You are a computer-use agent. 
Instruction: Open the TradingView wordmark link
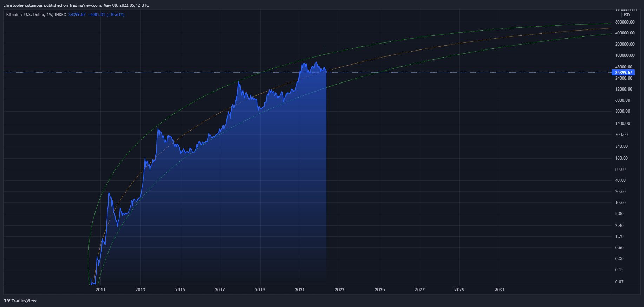pos(24,301)
